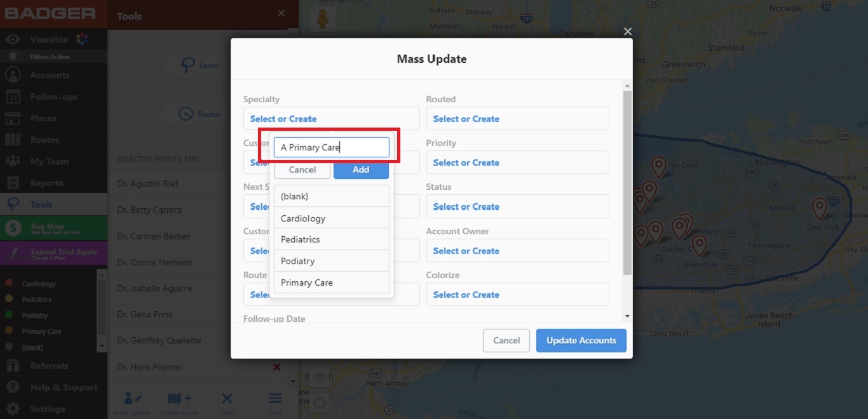Open the Account Owner Select or Create dropdown
The width and height of the screenshot is (868, 419).
[517, 251]
